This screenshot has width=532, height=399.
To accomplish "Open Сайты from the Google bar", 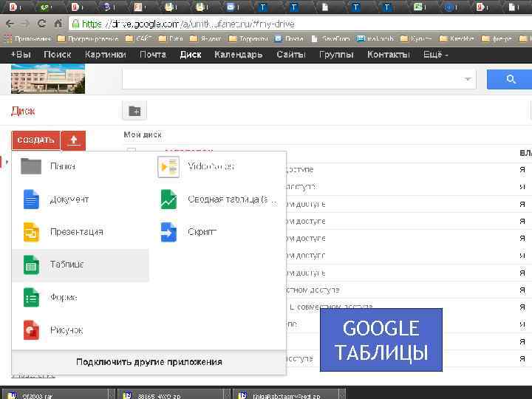I will pos(291,55).
